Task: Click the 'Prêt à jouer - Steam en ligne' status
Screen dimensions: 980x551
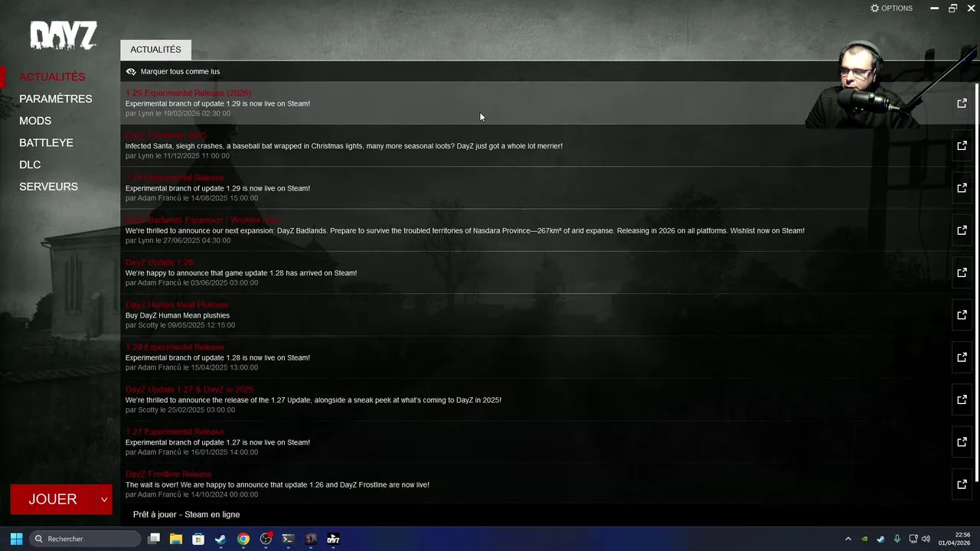Action: tap(186, 514)
